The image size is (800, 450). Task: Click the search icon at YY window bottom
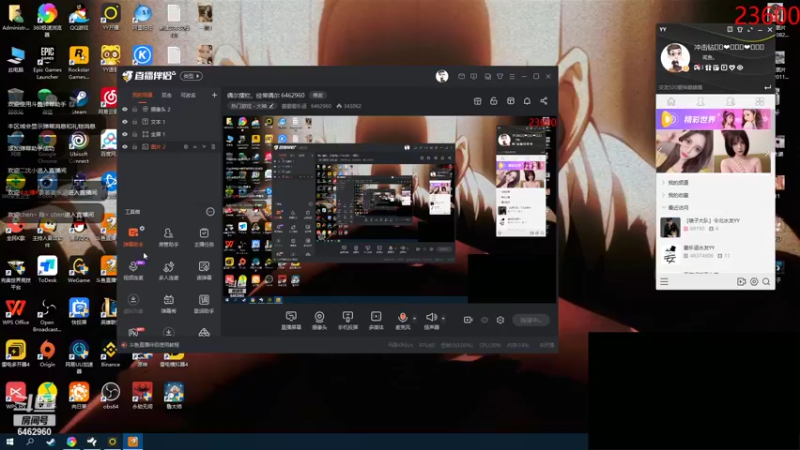(766, 282)
